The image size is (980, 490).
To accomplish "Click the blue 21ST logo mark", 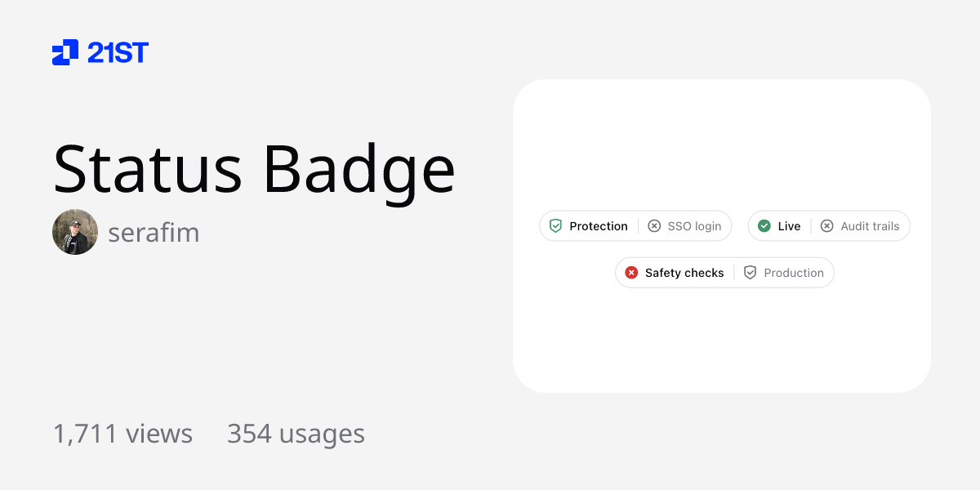I will pos(65,52).
